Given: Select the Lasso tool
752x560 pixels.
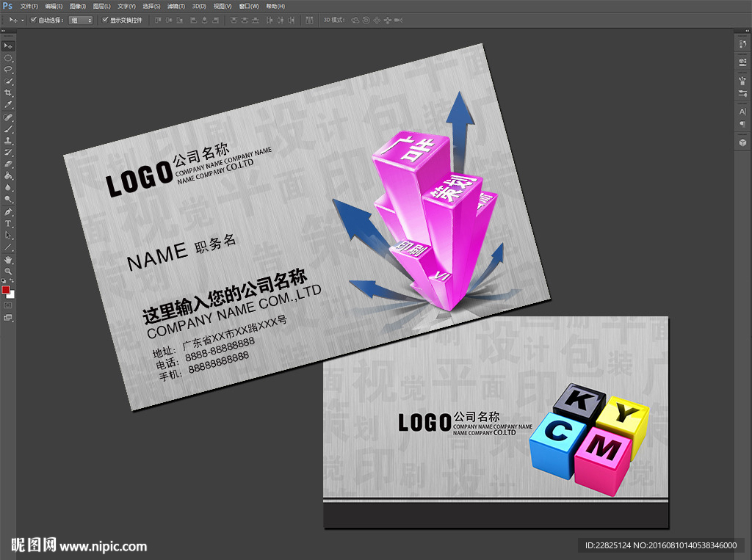Looking at the screenshot, I should click(8, 70).
